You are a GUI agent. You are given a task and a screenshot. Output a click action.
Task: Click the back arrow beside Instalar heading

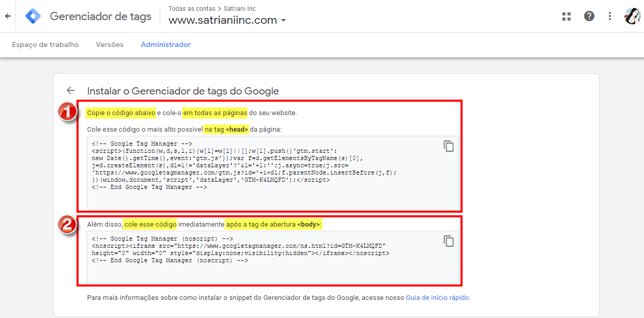[x=70, y=90]
